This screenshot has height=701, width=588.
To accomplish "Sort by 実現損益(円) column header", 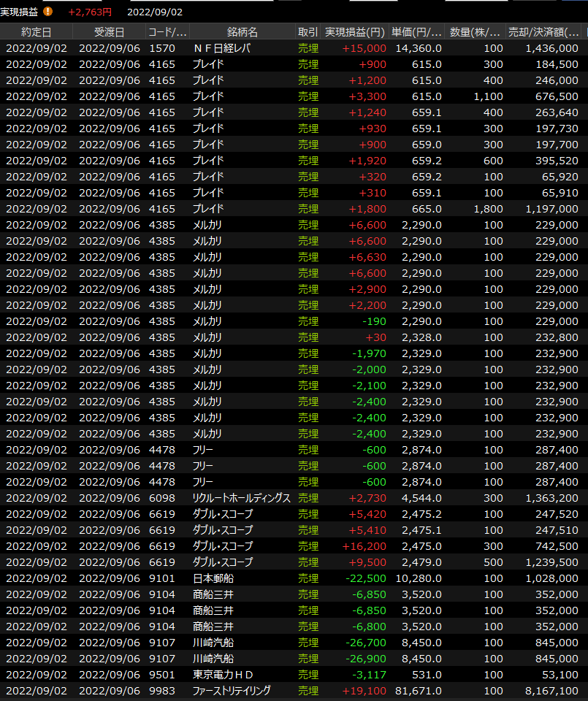I will click(x=354, y=32).
